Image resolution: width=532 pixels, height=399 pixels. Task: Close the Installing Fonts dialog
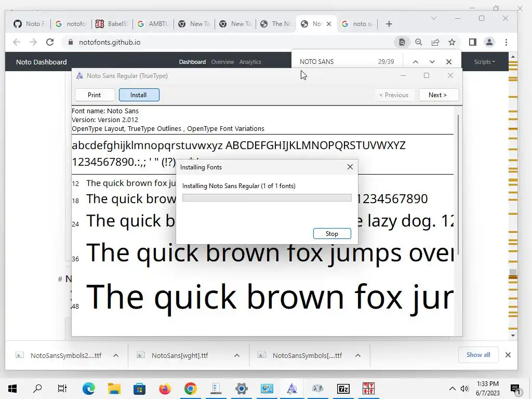tap(350, 167)
